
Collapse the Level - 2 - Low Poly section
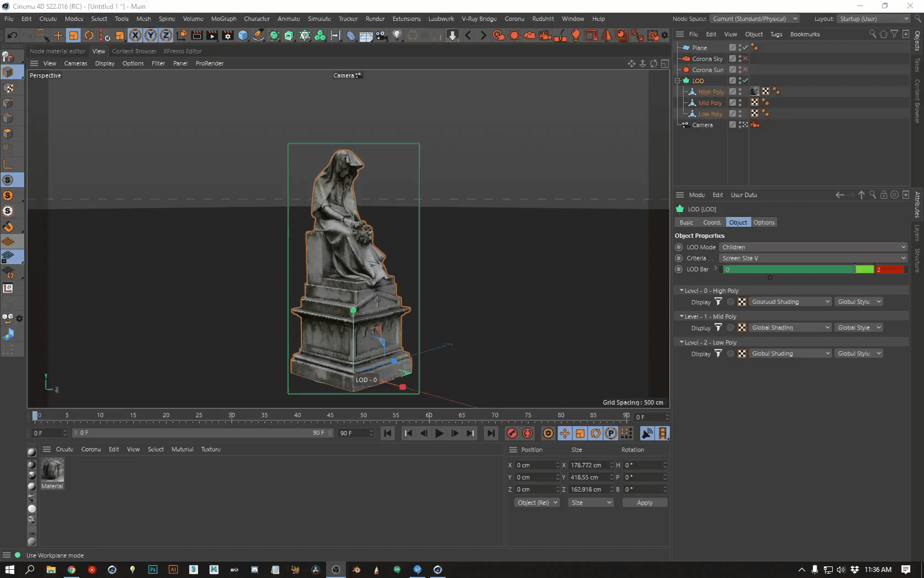[x=681, y=342]
